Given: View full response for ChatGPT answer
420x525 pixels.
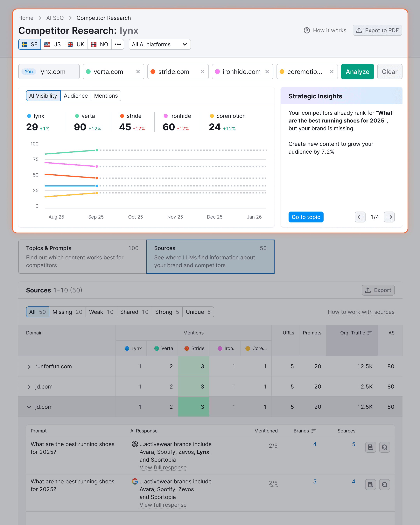Looking at the screenshot, I should 163,467.
